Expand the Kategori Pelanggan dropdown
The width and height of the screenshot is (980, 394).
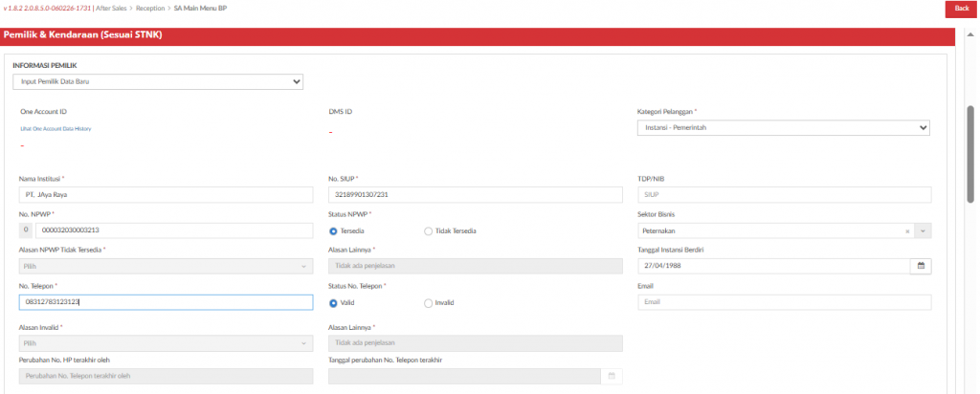tap(784, 127)
